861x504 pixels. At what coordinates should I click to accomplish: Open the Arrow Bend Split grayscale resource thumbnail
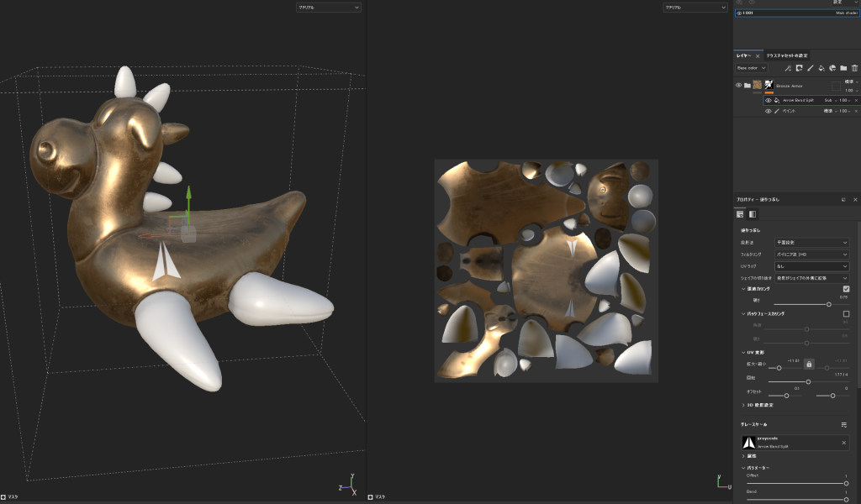748,443
